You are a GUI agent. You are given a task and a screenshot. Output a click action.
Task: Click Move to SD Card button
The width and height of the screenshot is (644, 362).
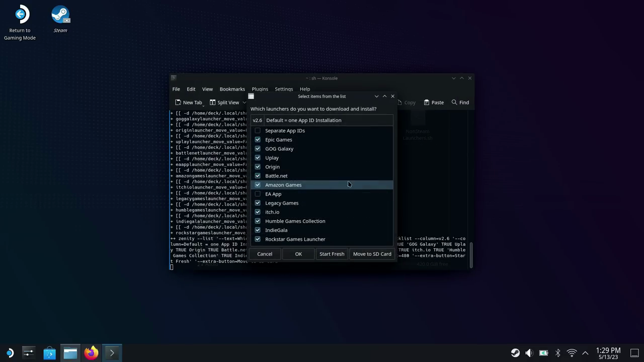click(372, 254)
